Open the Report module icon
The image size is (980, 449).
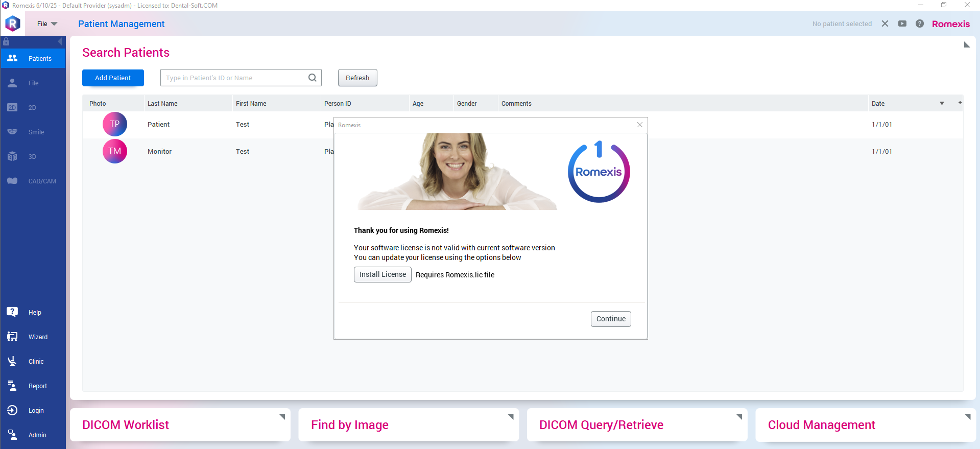pos(13,386)
